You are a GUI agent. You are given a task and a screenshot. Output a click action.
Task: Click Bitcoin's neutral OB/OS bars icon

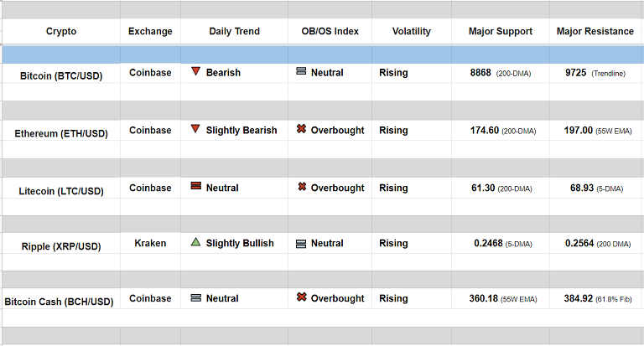click(301, 72)
